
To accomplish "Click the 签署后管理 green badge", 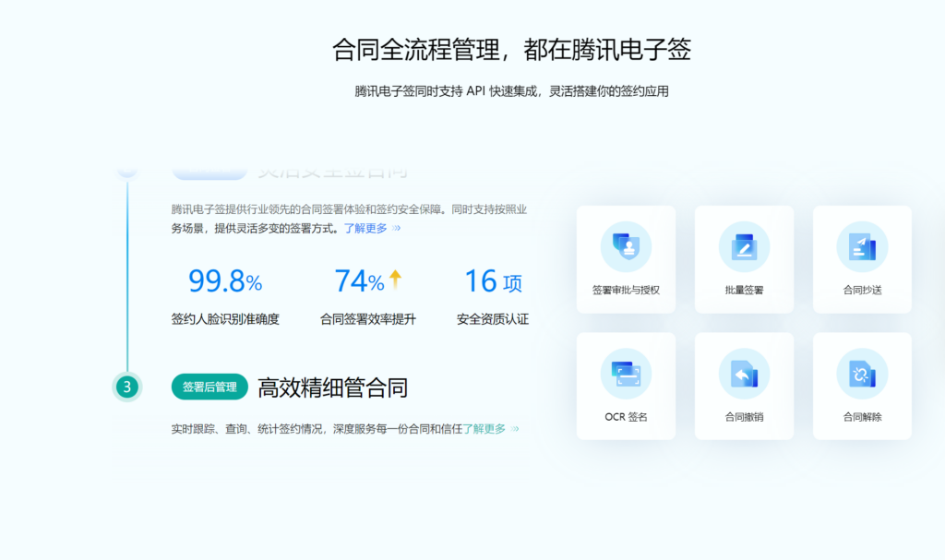I will tap(209, 387).
